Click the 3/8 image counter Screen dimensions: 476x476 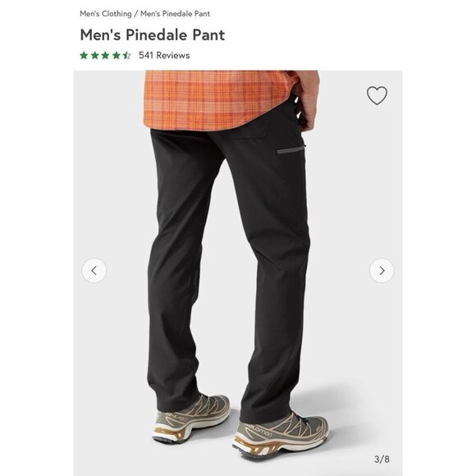382,459
